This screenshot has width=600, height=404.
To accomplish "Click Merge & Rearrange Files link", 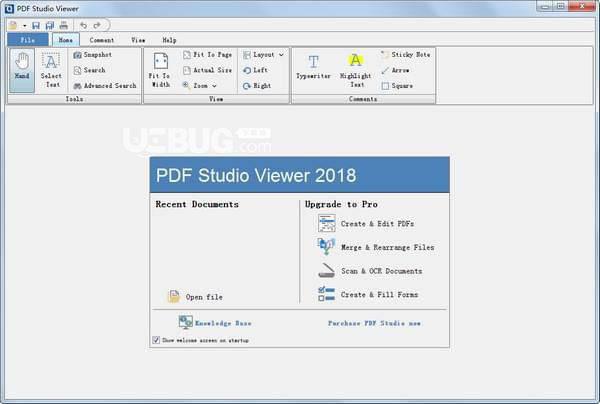I will point(388,247).
